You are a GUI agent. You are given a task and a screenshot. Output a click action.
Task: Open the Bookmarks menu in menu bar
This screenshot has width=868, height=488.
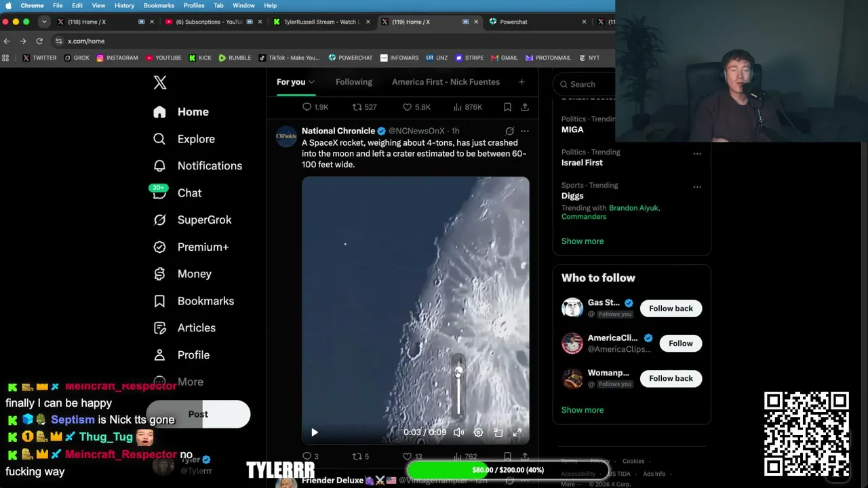pyautogui.click(x=159, y=5)
